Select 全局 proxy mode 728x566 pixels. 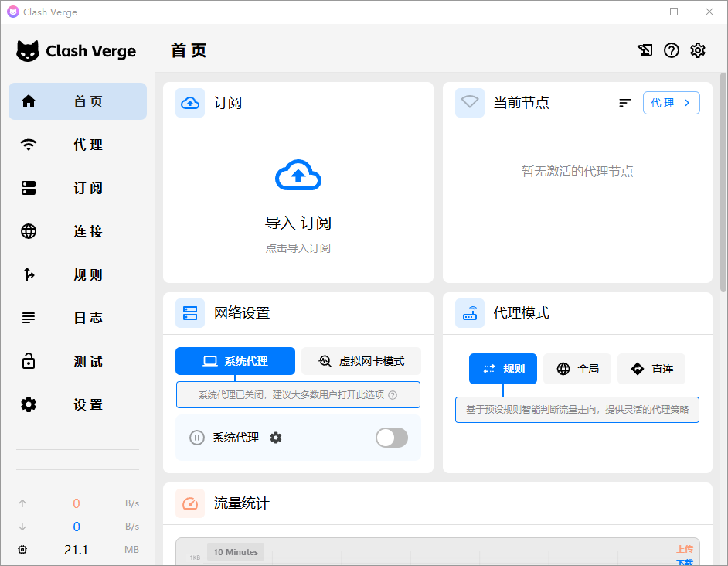click(577, 369)
